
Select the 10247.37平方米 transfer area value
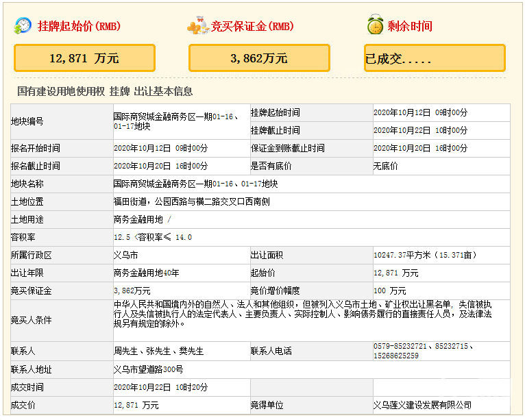423,255
